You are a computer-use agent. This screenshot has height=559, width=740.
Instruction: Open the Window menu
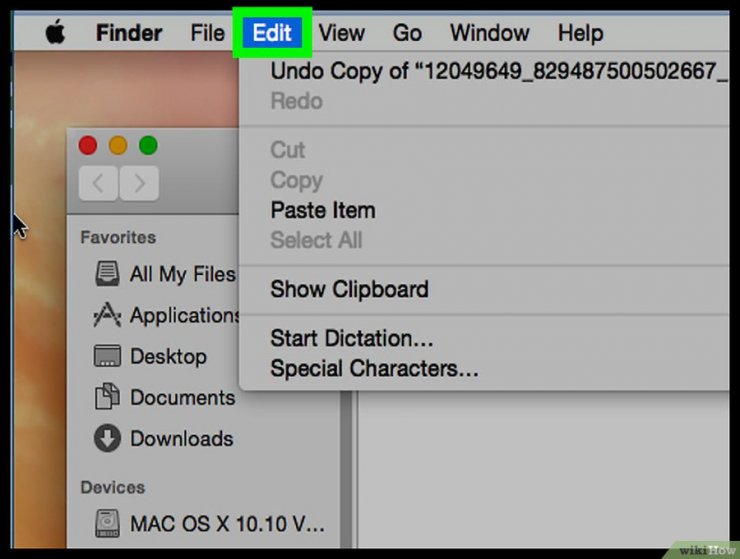[489, 33]
